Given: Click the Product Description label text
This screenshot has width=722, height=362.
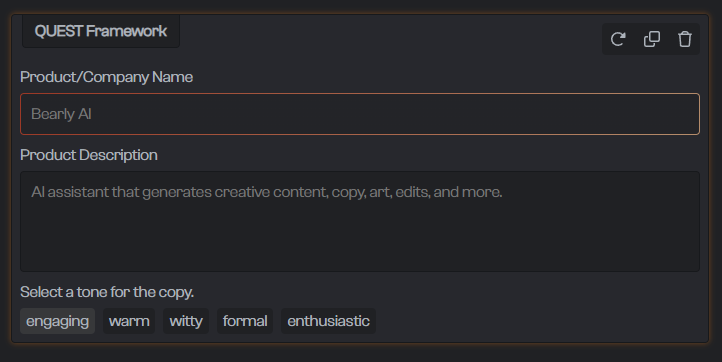Looking at the screenshot, I should click(89, 155).
